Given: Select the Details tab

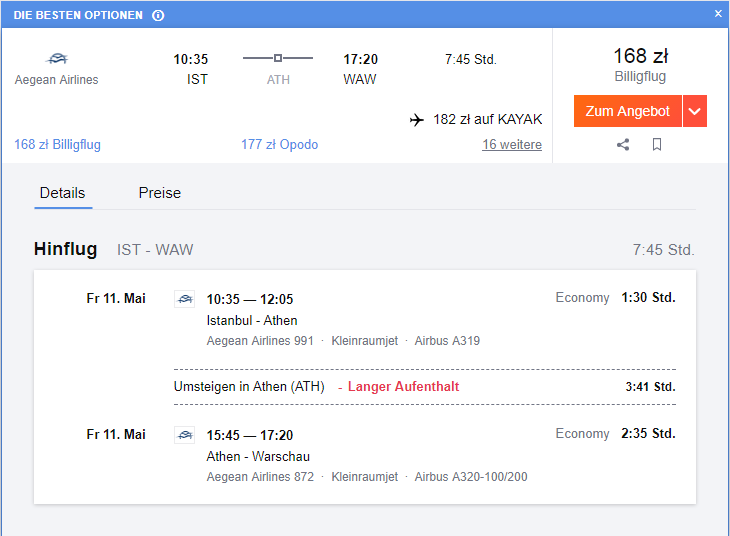Looking at the screenshot, I should [62, 193].
